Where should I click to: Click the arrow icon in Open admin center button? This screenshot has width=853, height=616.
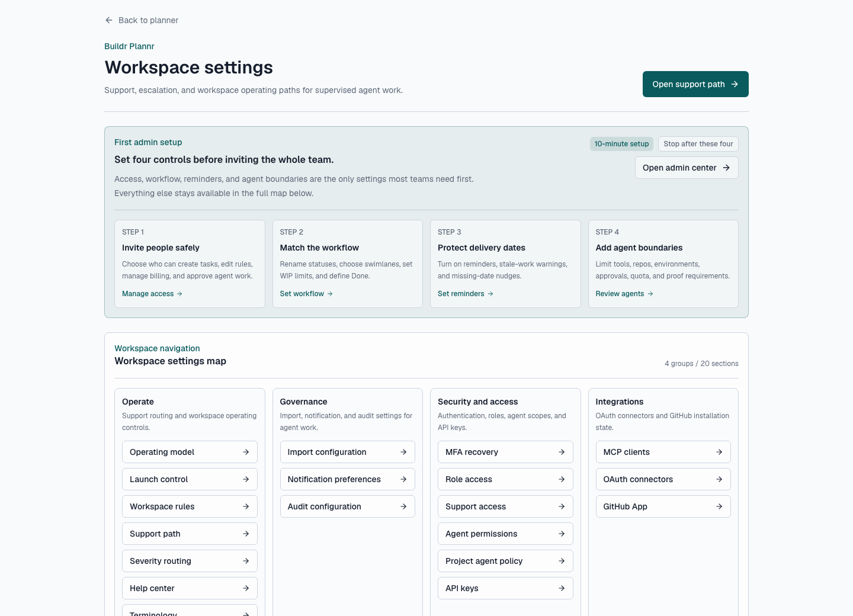coord(726,168)
